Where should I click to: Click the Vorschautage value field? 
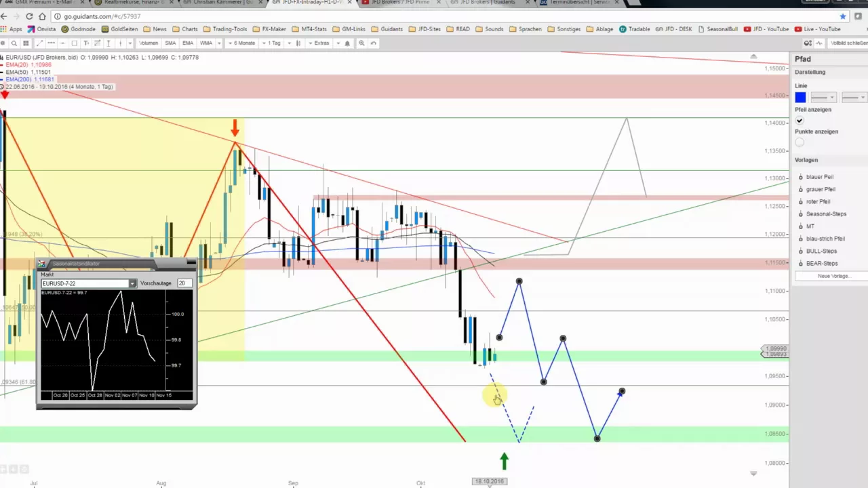(184, 283)
